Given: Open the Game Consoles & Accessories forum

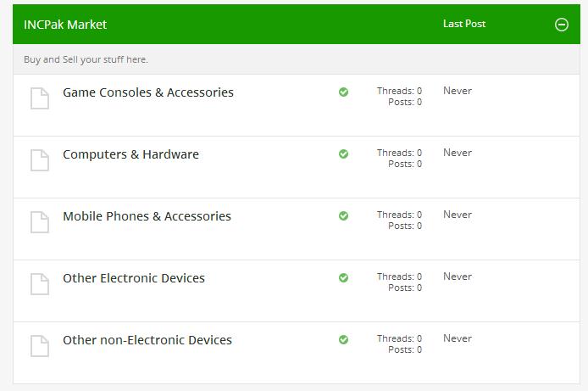Looking at the screenshot, I should point(148,92).
